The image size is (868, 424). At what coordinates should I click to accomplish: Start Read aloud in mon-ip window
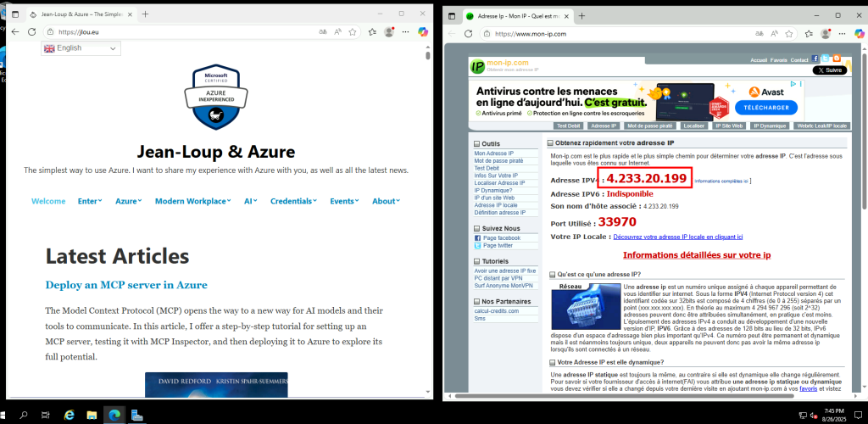[774, 34]
